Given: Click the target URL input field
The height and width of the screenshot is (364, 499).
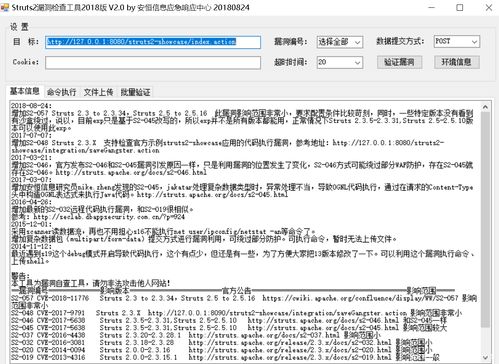Looking at the screenshot, I should (153, 42).
